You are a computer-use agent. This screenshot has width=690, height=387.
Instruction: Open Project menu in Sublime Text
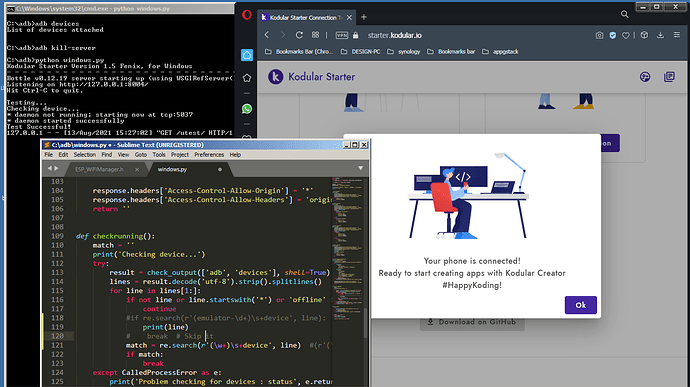tap(180, 155)
